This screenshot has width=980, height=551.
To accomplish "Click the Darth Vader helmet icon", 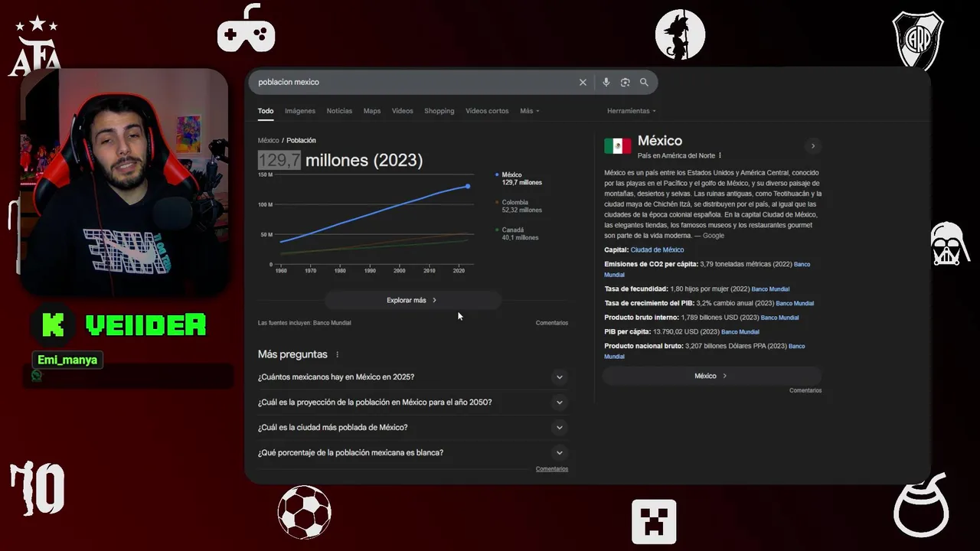I will click(950, 243).
